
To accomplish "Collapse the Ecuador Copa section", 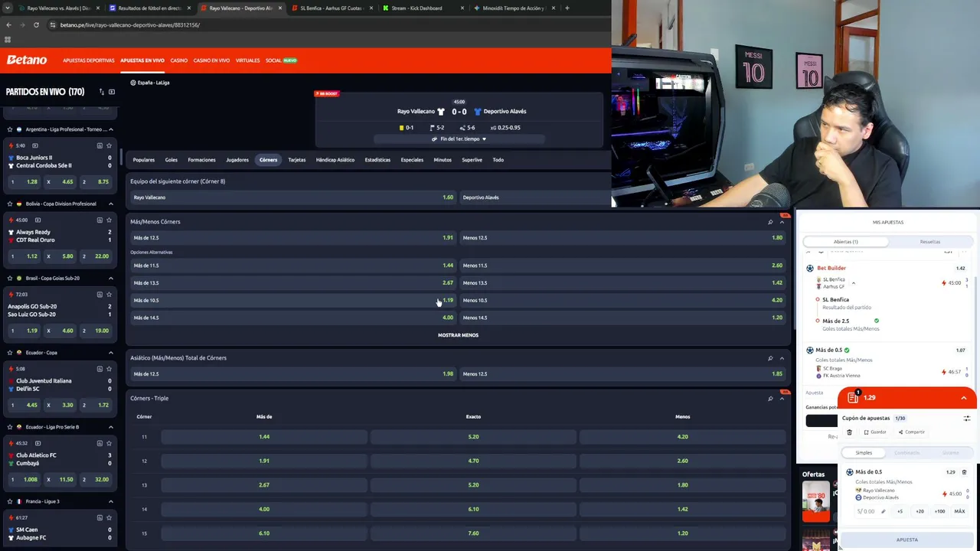I will coord(111,353).
